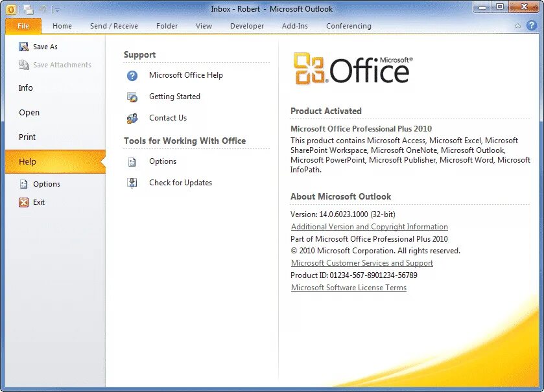Screen dimensions: 544x392
Task: Click the 'Support' section heading
Action: 139,55
